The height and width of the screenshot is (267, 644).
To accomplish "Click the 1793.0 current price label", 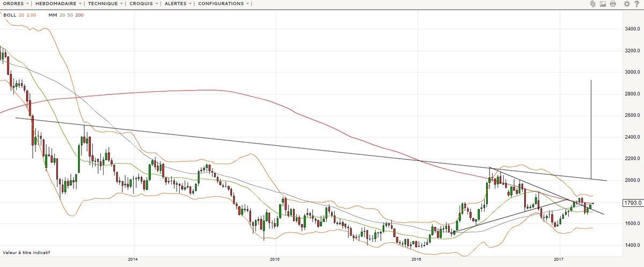I will (x=631, y=203).
